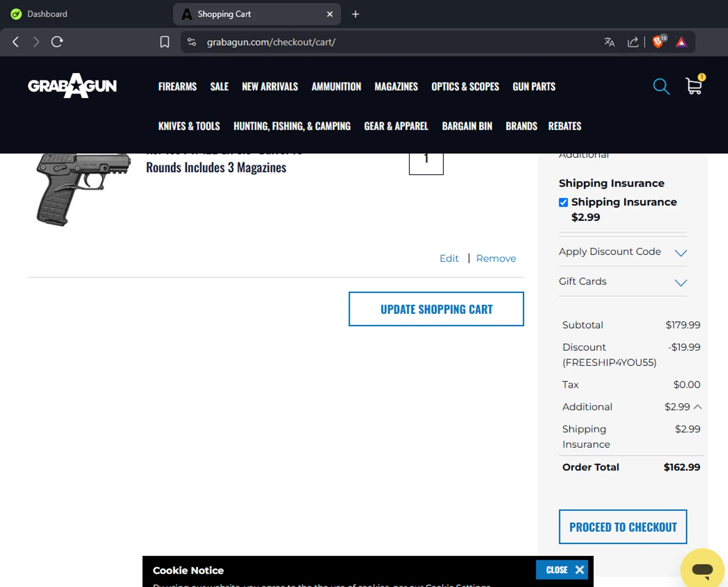Image resolution: width=728 pixels, height=587 pixels.
Task: Collapse the Additional charges chevron
Action: pyautogui.click(x=698, y=407)
